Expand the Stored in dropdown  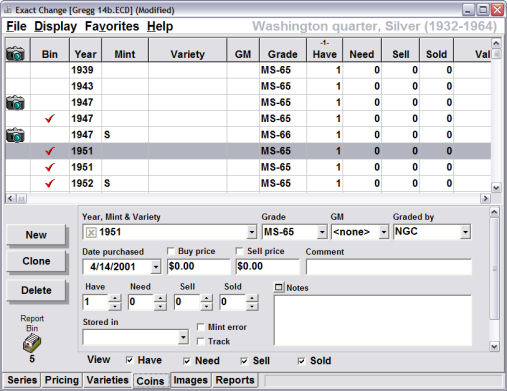pyautogui.click(x=183, y=337)
